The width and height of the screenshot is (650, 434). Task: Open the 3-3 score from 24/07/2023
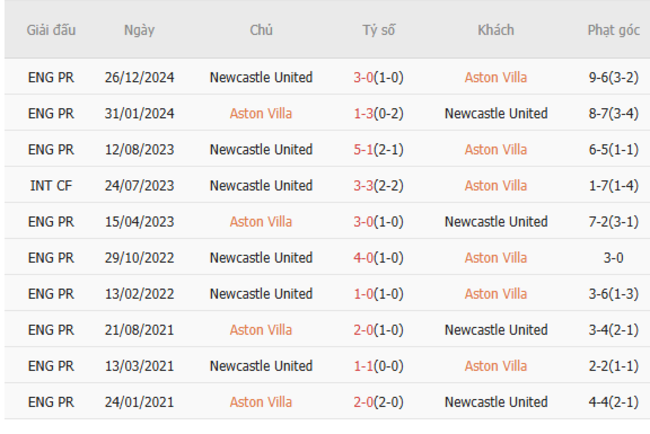click(364, 185)
